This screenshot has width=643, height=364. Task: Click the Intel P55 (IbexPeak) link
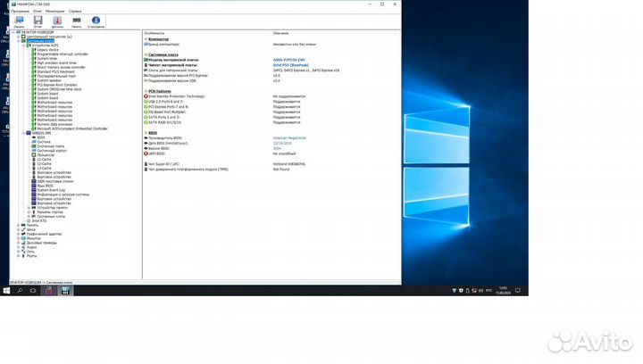pos(291,65)
